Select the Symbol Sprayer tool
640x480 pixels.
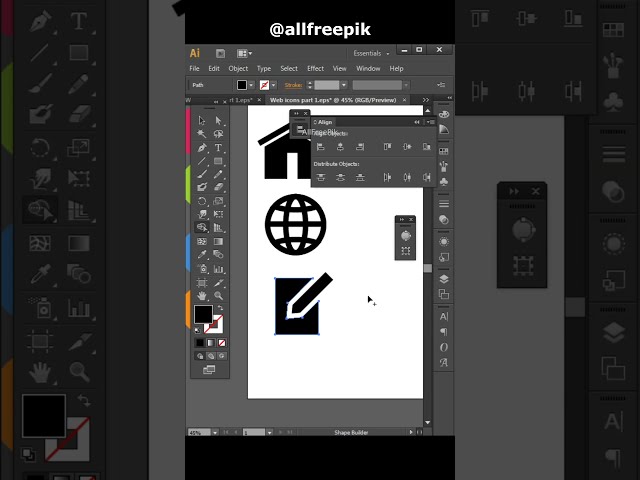click(202, 269)
